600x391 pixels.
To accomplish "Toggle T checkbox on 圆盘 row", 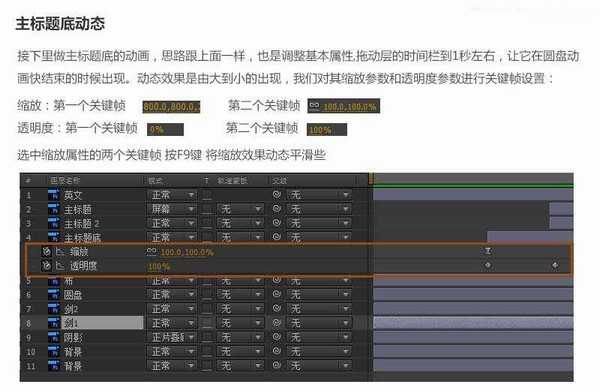I will coord(207,295).
